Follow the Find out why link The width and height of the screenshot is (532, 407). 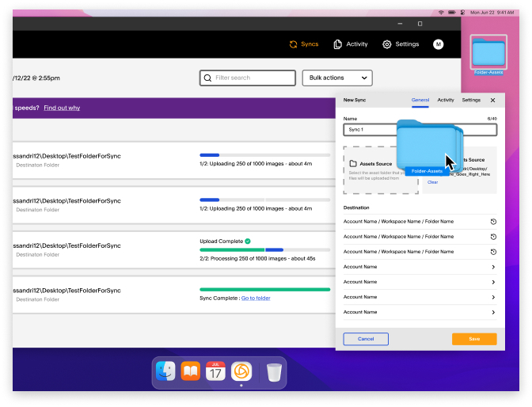(62, 108)
